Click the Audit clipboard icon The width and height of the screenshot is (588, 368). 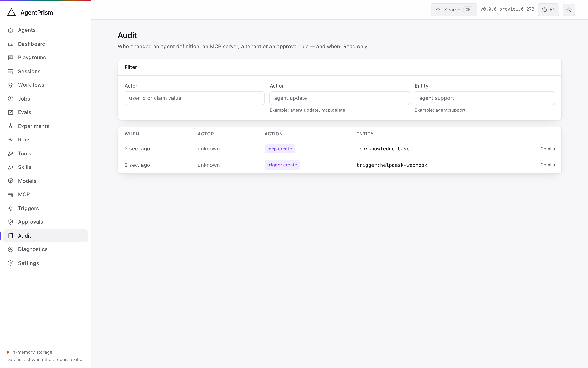pos(11,236)
